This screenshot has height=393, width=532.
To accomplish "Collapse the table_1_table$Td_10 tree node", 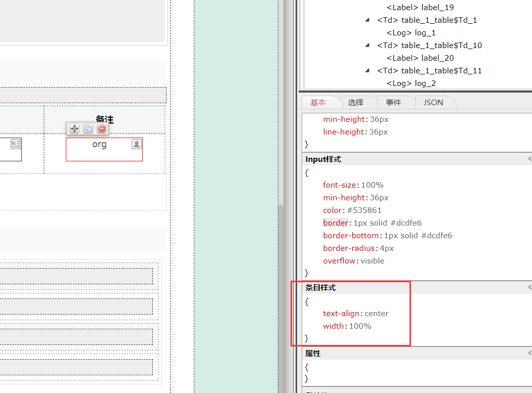I will [367, 45].
